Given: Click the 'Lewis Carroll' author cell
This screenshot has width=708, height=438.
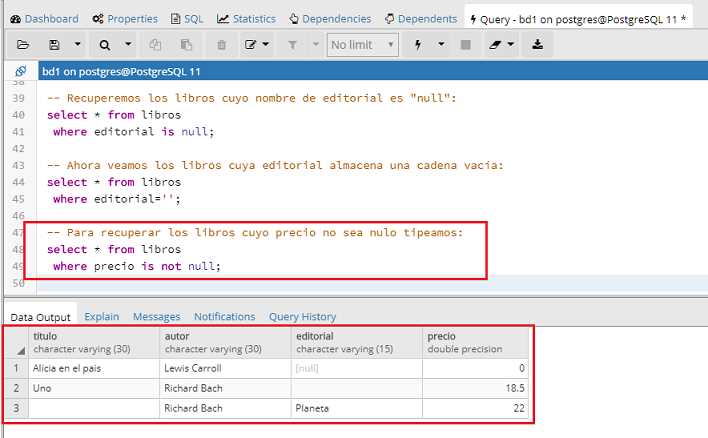Looking at the screenshot, I should [225, 368].
